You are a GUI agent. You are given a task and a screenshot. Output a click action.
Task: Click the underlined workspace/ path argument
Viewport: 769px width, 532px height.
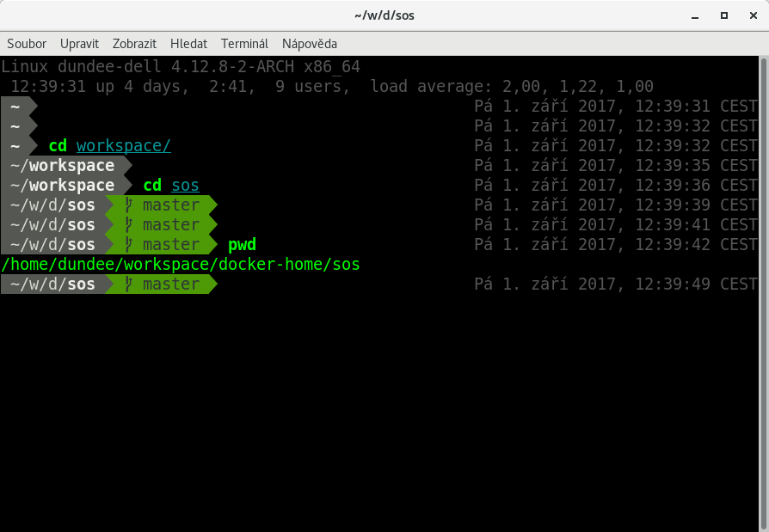click(x=124, y=145)
